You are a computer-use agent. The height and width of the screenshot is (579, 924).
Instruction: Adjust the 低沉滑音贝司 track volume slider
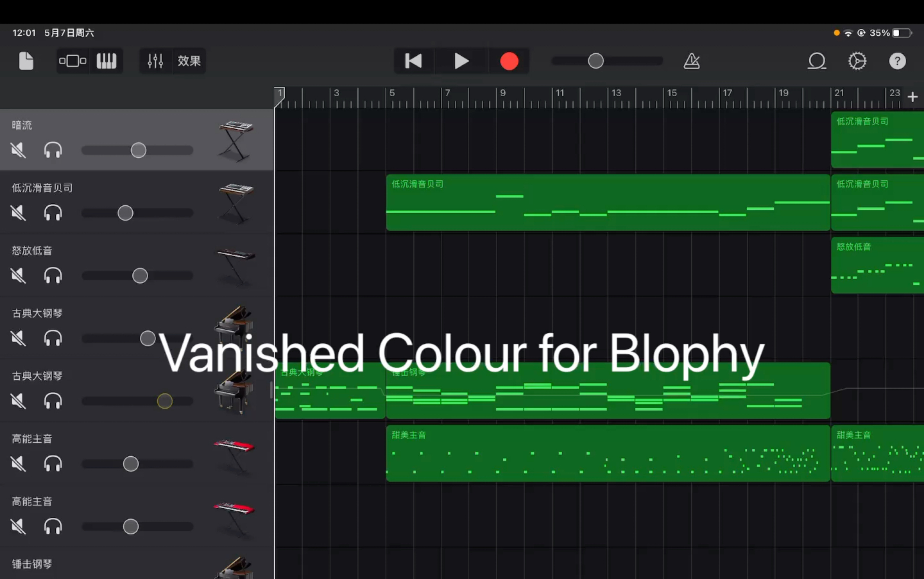tap(137, 213)
